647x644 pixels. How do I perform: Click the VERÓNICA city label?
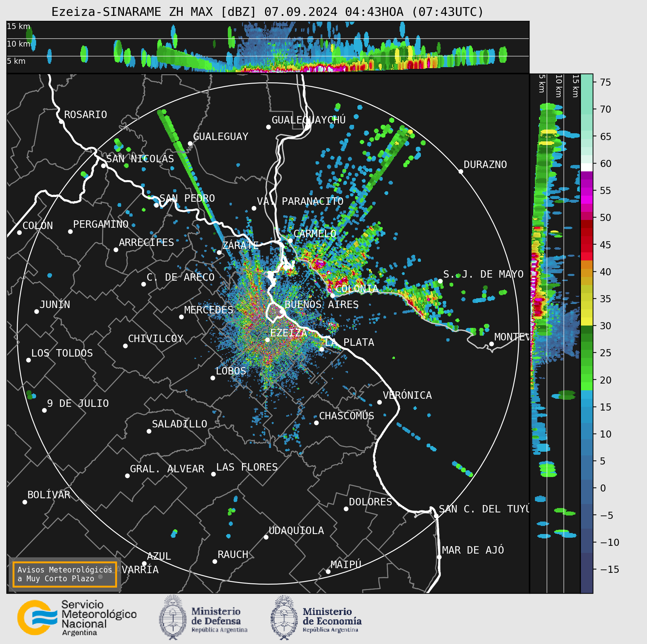coord(407,395)
